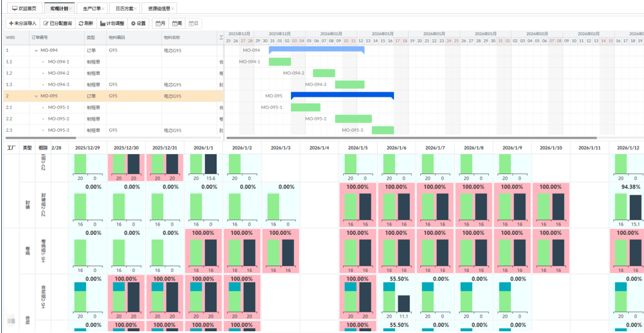Select the dark blue MO-095 summary bar

point(342,96)
